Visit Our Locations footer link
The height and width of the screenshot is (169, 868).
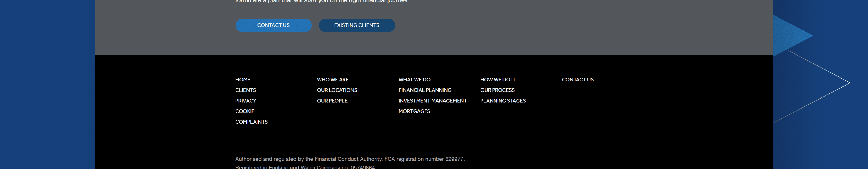coord(337,90)
